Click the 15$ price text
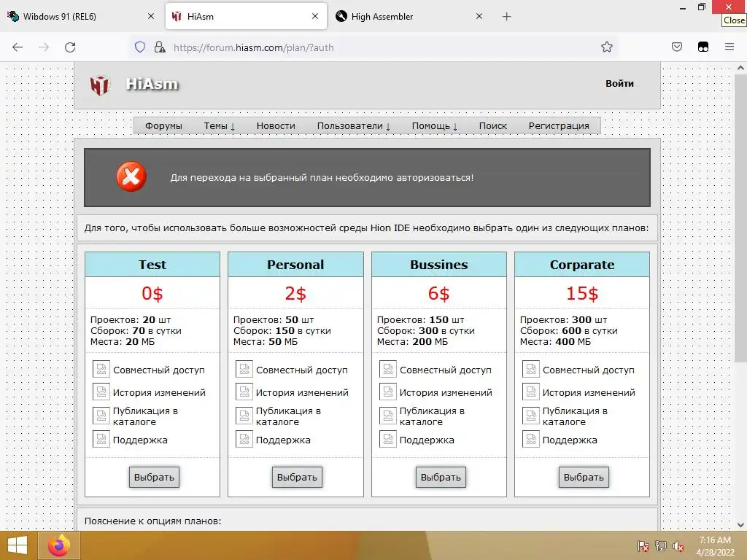This screenshot has height=560, width=747. tap(581, 293)
